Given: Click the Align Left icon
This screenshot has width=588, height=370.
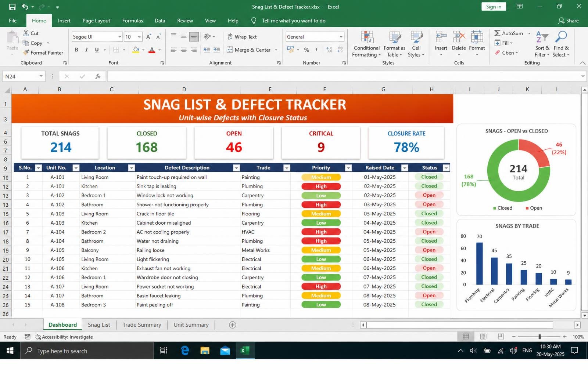Looking at the screenshot, I should click(173, 50).
